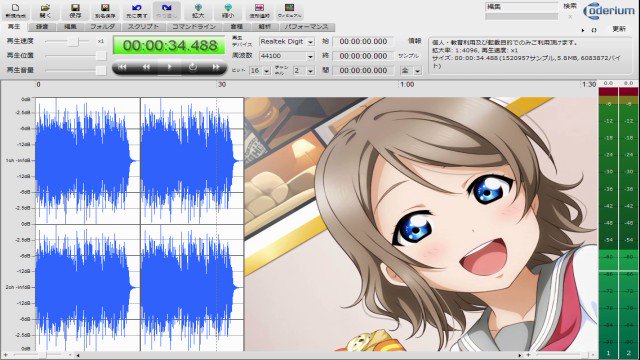Click the small play arrow near 更新
The image size is (640, 360).
pyautogui.click(x=583, y=30)
